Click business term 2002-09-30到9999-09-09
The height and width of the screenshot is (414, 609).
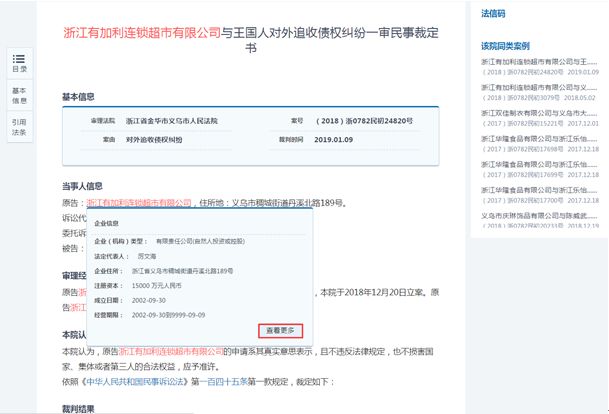pos(168,315)
